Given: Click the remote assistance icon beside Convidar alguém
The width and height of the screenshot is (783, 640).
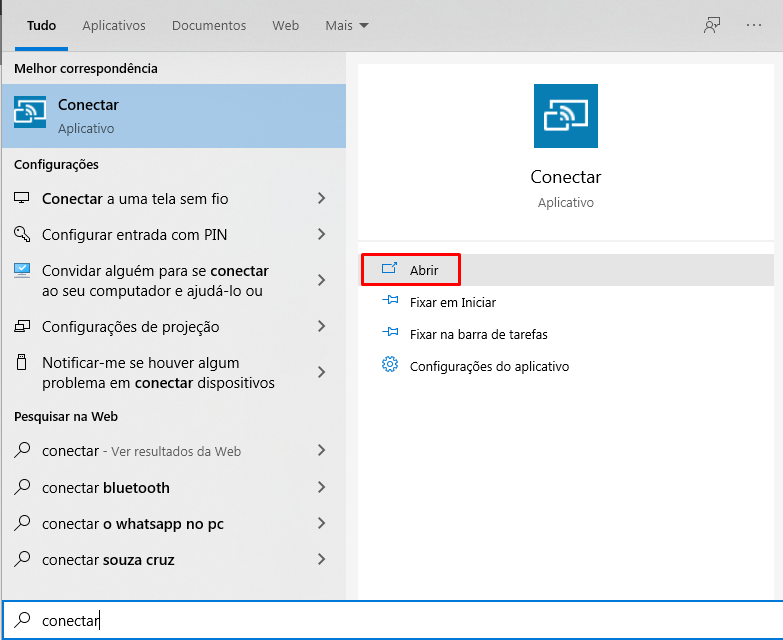Looking at the screenshot, I should (x=22, y=271).
